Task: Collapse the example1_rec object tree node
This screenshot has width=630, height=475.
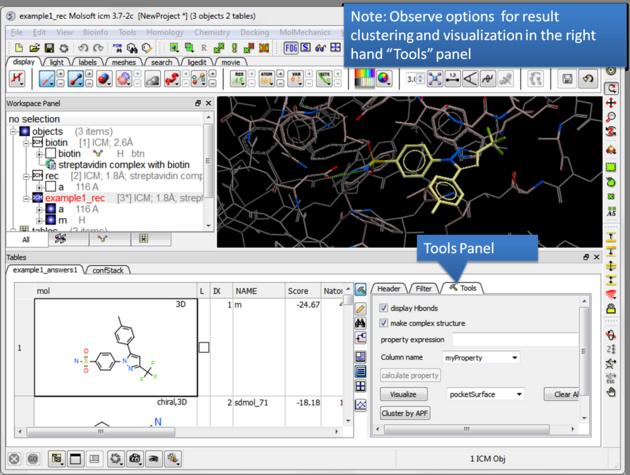Action: point(24,198)
